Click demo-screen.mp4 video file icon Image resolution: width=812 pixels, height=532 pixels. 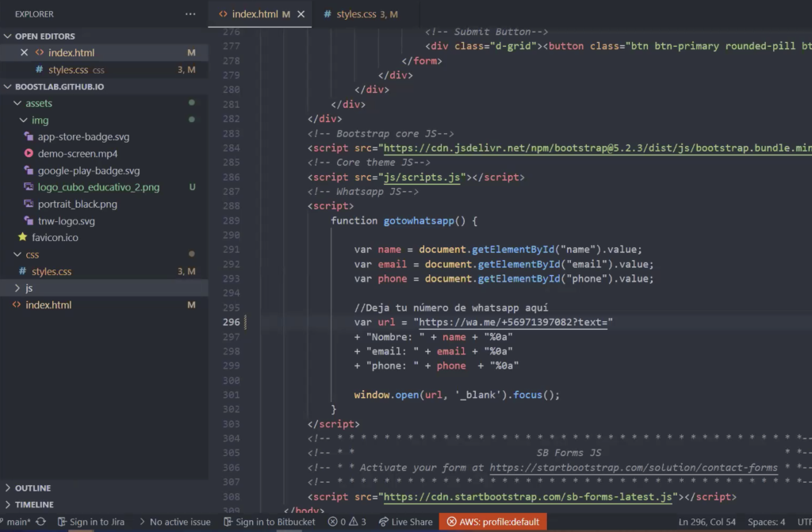coord(29,153)
